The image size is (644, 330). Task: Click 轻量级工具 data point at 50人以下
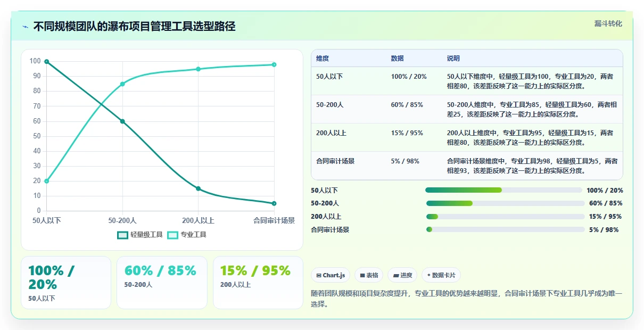click(47, 62)
